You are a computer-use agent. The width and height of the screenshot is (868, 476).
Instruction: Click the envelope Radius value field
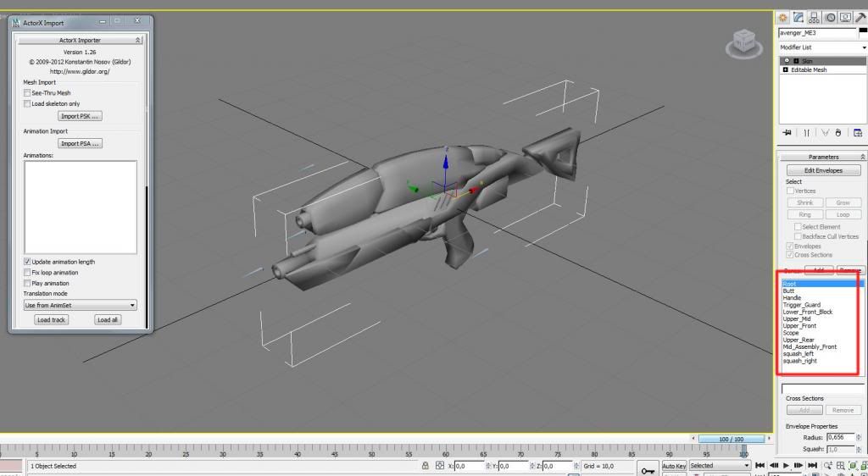[x=840, y=437]
